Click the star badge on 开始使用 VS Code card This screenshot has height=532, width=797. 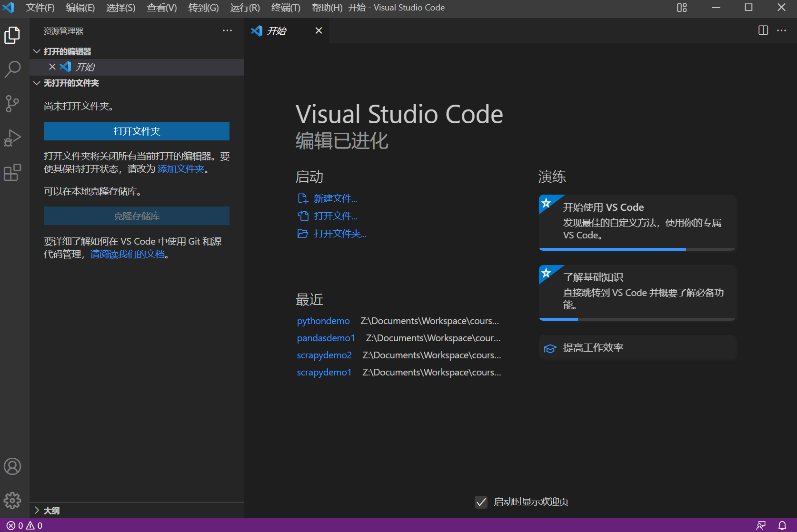tap(547, 203)
